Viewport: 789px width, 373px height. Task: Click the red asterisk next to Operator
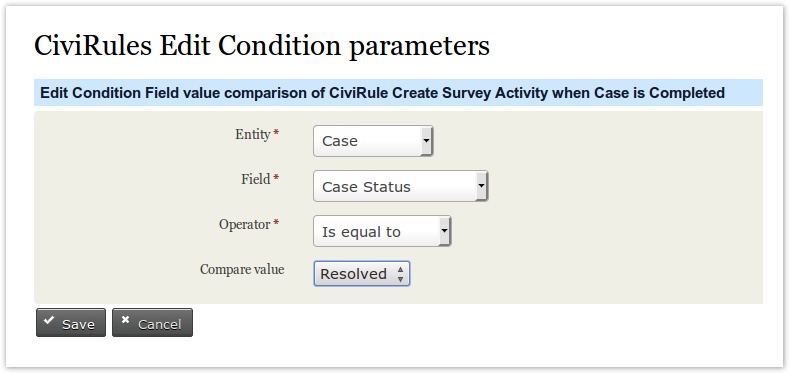276,223
